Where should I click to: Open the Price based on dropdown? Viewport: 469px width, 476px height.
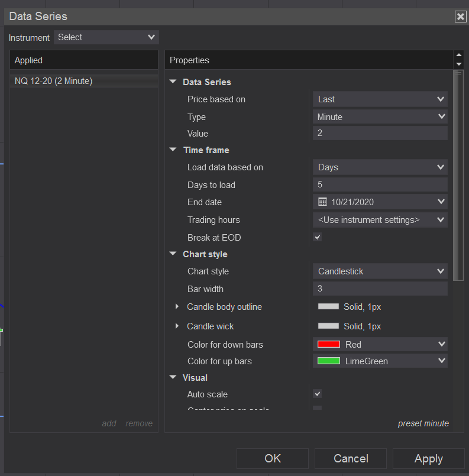pyautogui.click(x=380, y=99)
